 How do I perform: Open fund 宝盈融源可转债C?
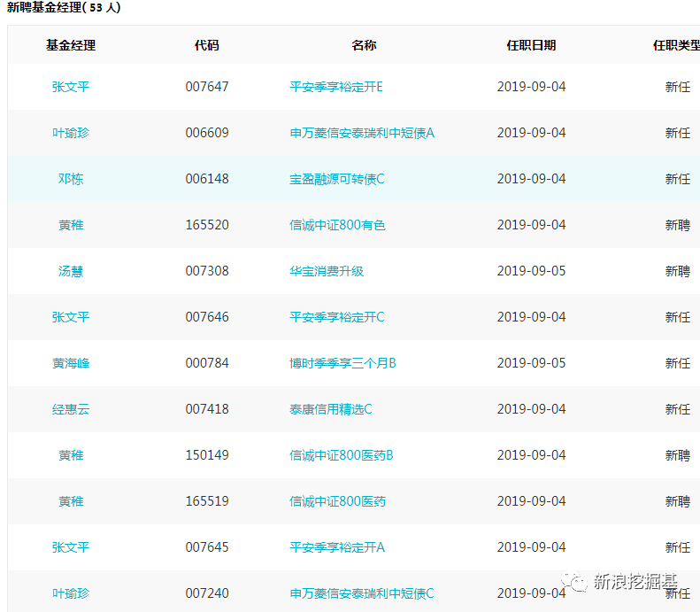pos(336,179)
